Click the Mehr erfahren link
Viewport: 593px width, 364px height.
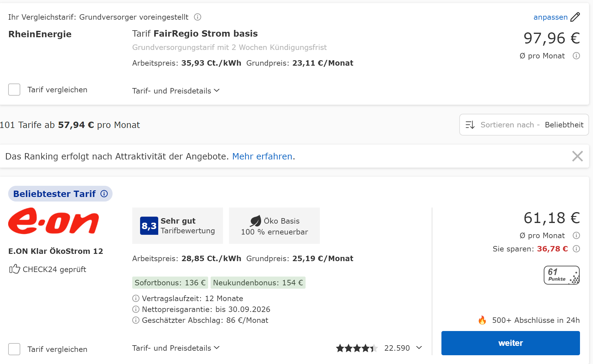[262, 156]
